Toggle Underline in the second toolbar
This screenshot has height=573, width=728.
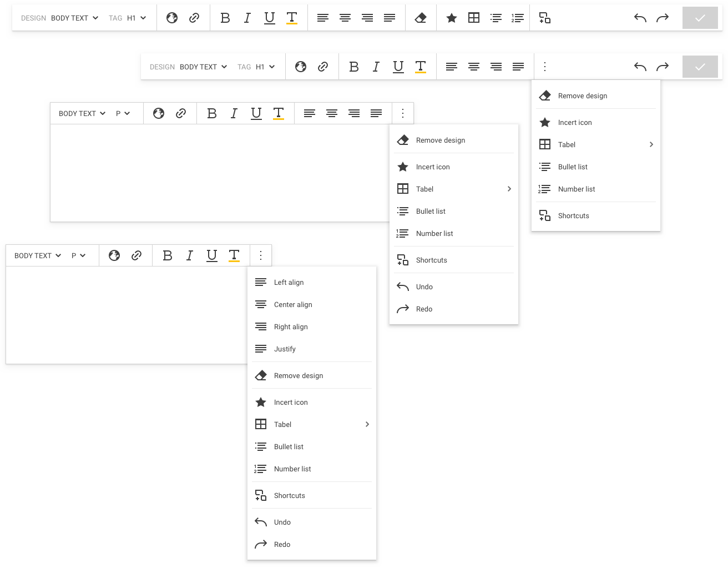[398, 67]
